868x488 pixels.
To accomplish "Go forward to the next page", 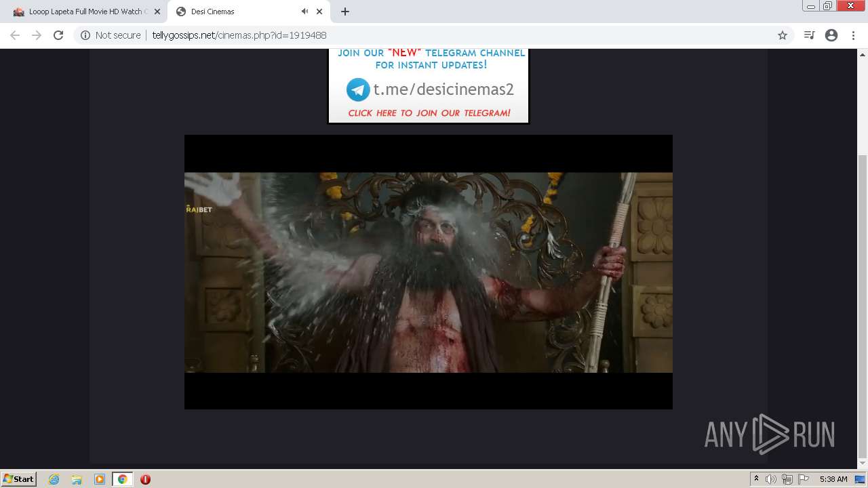I will pos(37,35).
